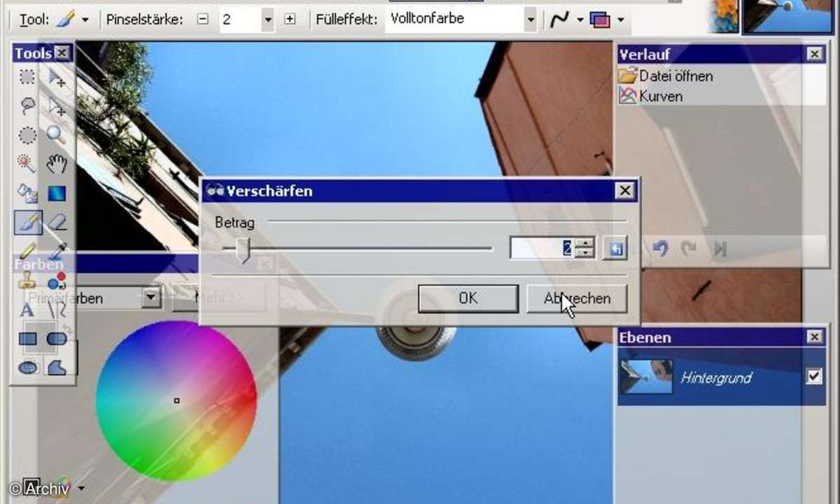This screenshot has height=504, width=840.
Task: Select the Gradient tool
Action: pos(57,193)
